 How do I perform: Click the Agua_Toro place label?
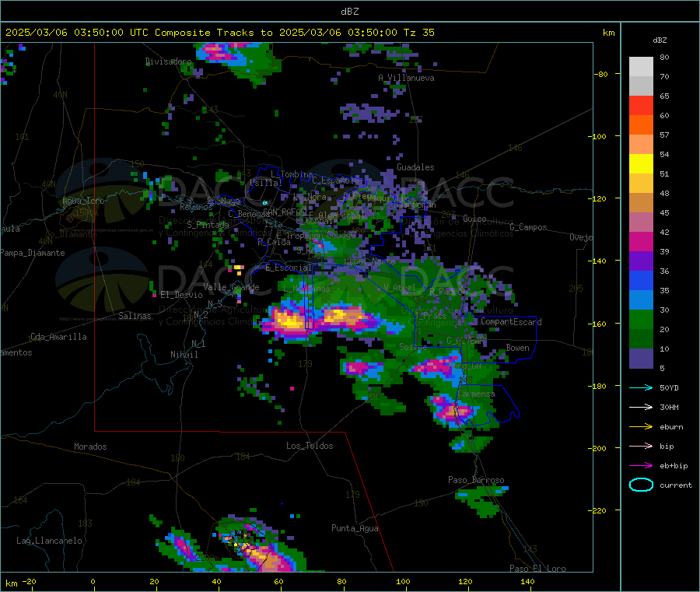click(x=83, y=201)
